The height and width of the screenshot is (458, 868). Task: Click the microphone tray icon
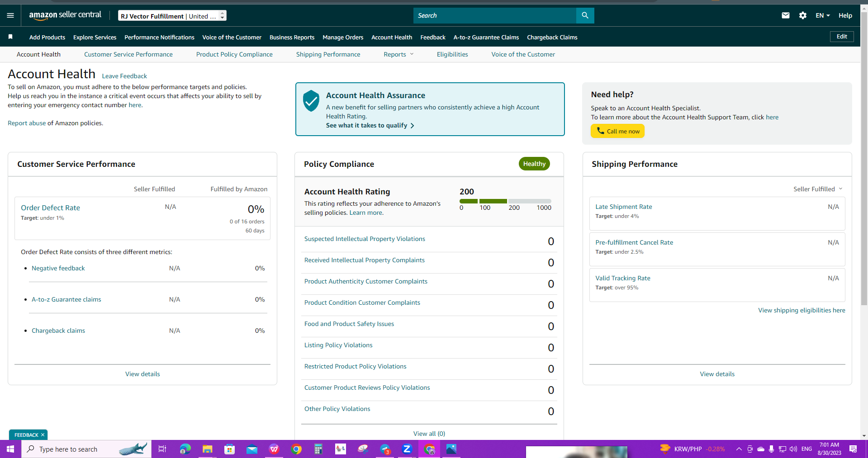pos(771,449)
